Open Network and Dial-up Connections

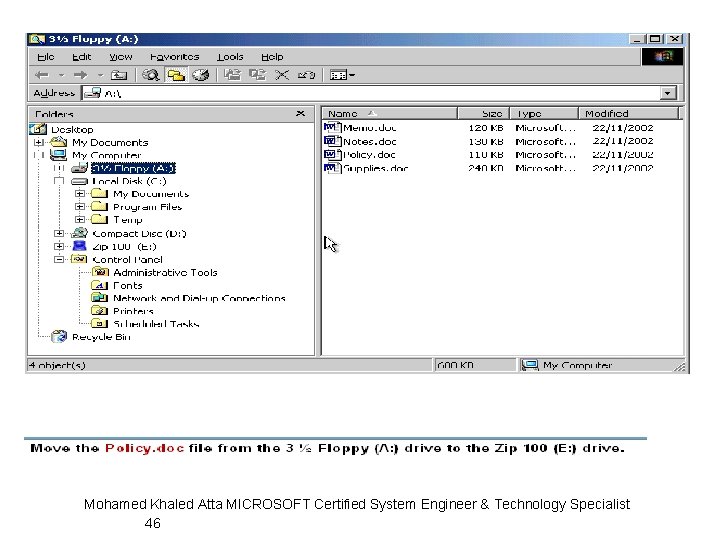point(199,298)
